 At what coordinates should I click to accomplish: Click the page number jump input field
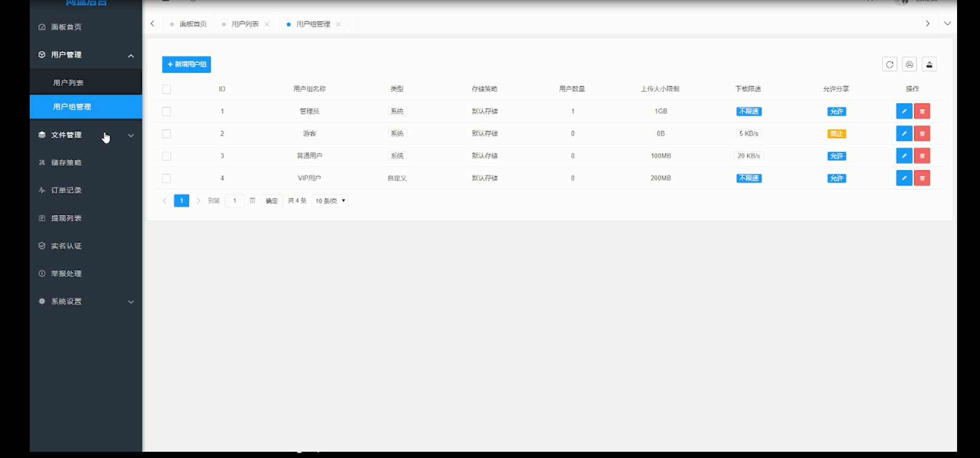(235, 201)
